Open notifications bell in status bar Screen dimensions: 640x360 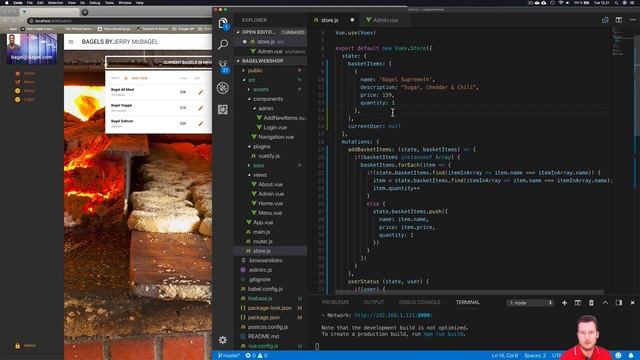click(x=631, y=356)
